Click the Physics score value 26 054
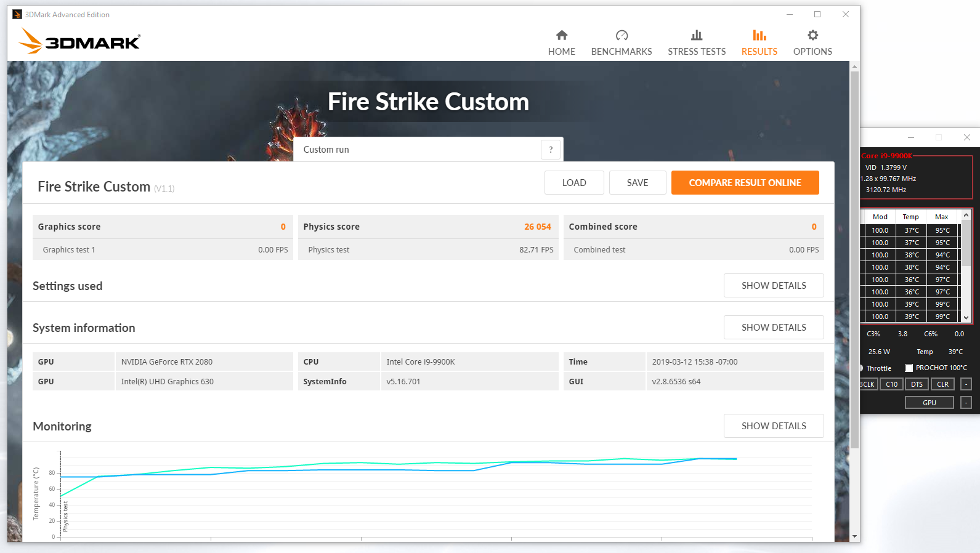The image size is (980, 553). [538, 227]
